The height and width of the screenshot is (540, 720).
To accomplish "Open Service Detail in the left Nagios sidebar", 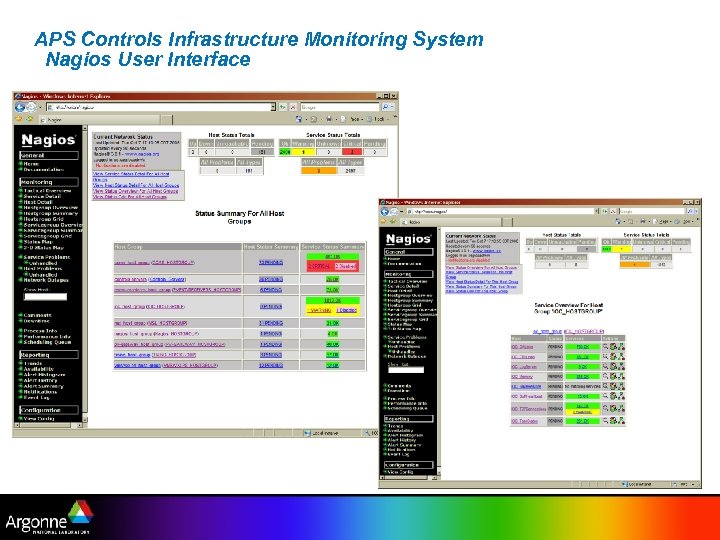I will point(42,196).
